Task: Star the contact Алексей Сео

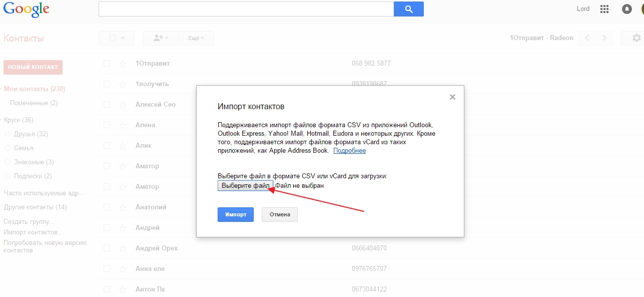Action: tap(122, 105)
